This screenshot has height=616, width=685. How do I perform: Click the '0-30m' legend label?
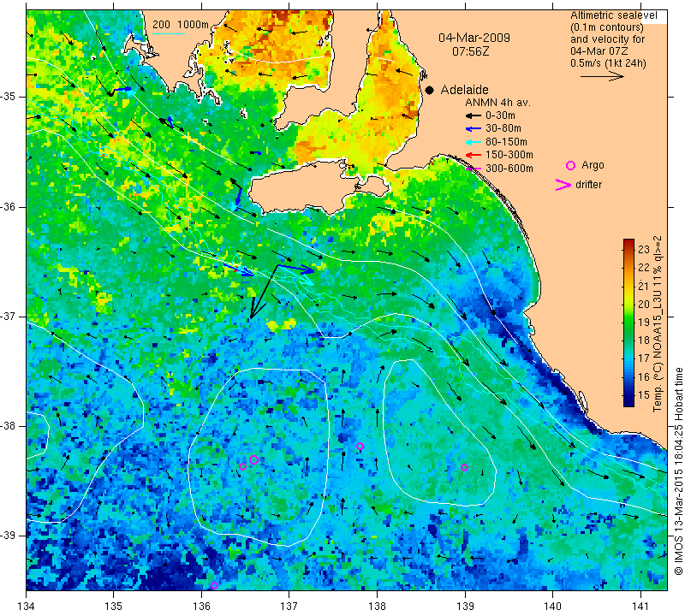click(500, 115)
